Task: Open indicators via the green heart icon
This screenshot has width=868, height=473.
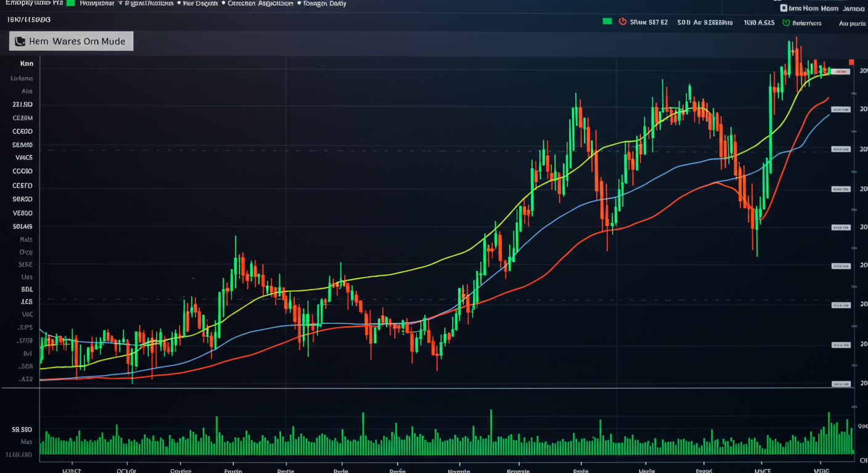Action: click(787, 22)
